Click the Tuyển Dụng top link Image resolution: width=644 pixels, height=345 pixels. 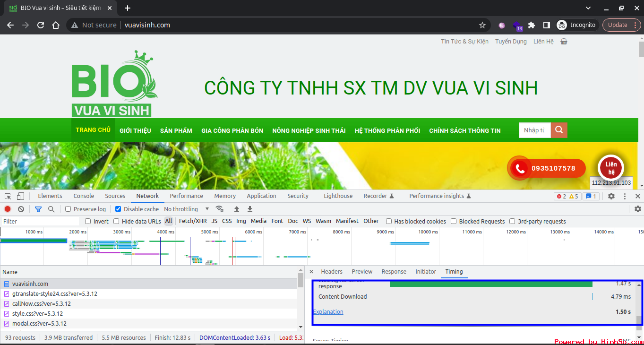[511, 42]
